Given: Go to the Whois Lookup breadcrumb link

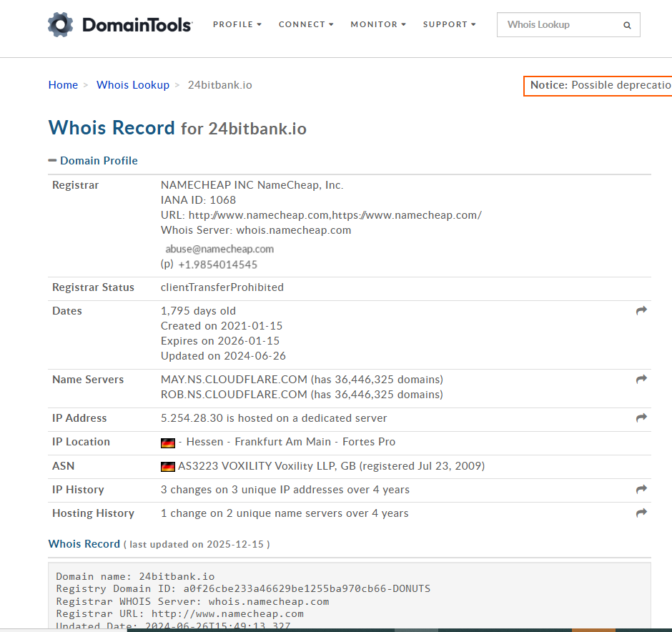Looking at the screenshot, I should [x=133, y=85].
